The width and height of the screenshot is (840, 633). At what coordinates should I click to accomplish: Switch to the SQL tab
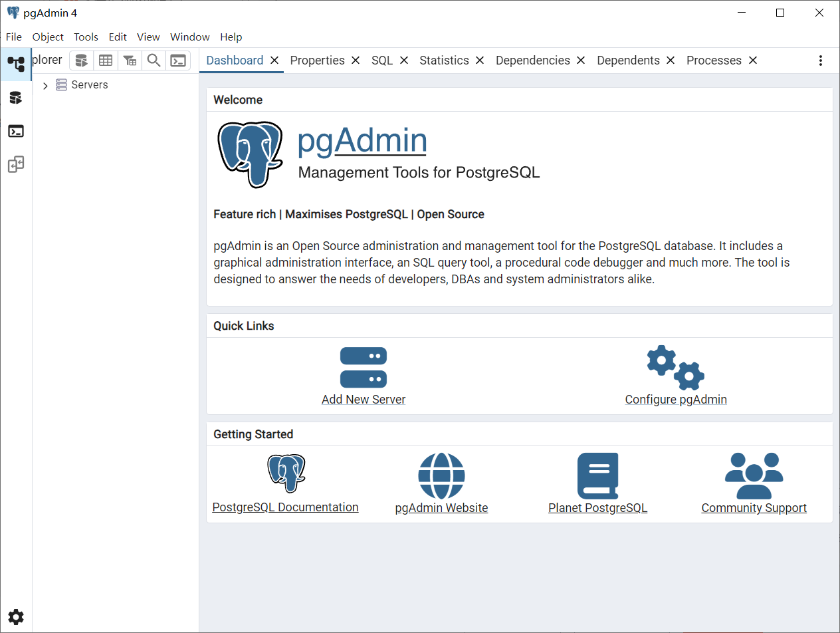[382, 61]
